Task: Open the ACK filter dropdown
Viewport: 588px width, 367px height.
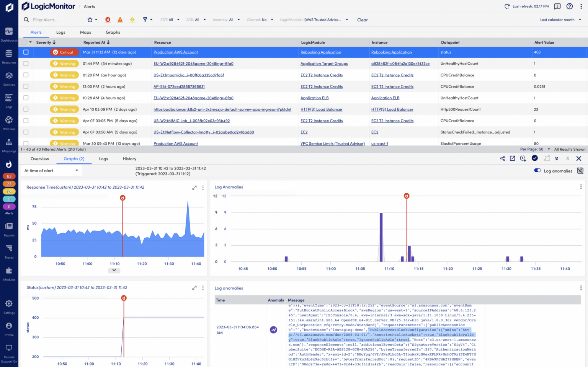Action: tap(196, 20)
